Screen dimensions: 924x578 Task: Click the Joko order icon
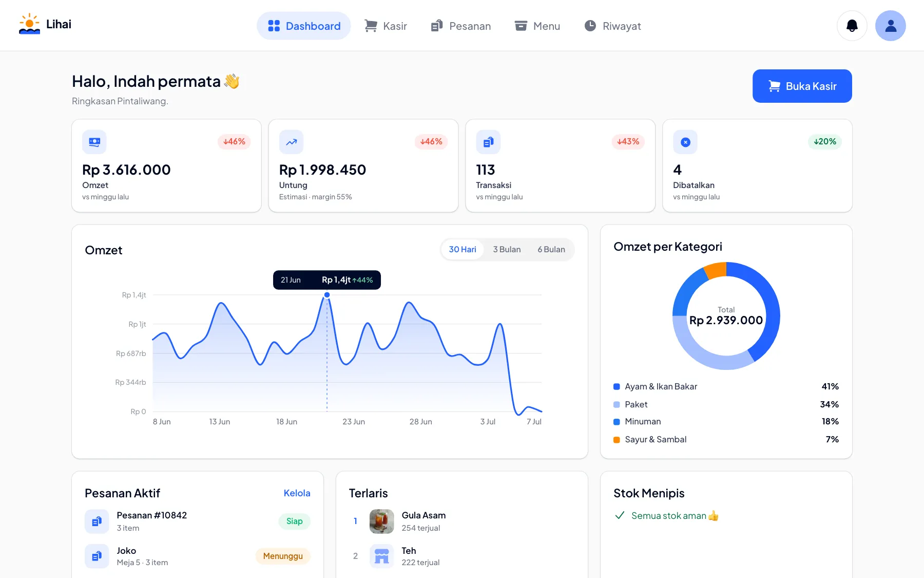tap(97, 556)
